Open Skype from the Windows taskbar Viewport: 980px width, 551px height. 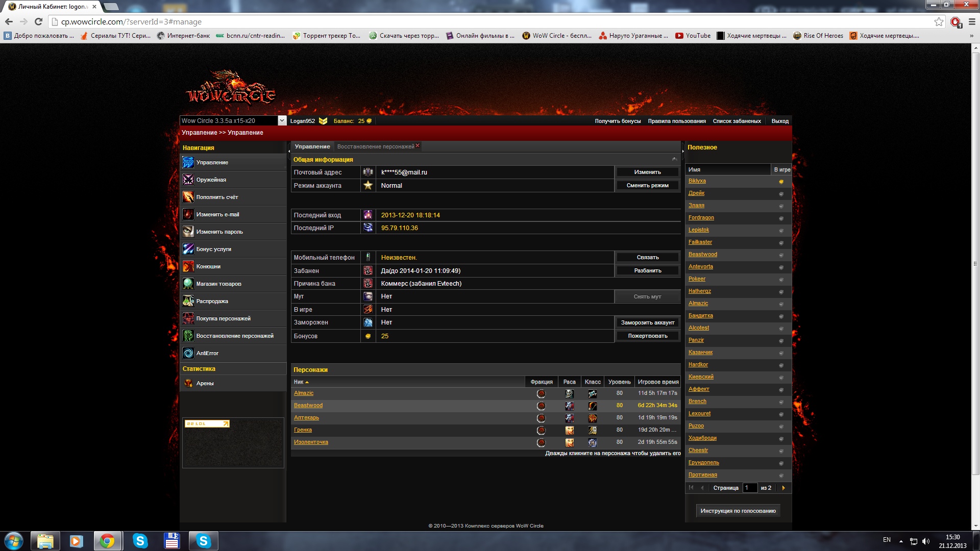140,541
